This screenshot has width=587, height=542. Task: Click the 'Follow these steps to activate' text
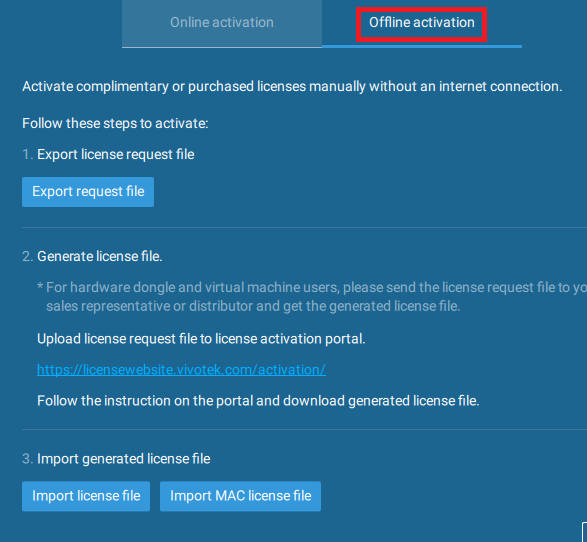pos(115,123)
